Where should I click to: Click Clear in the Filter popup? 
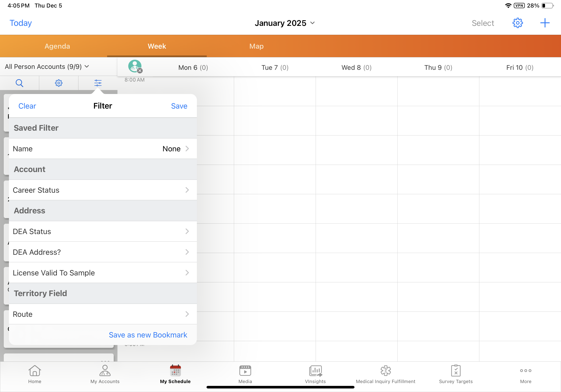[x=27, y=106]
